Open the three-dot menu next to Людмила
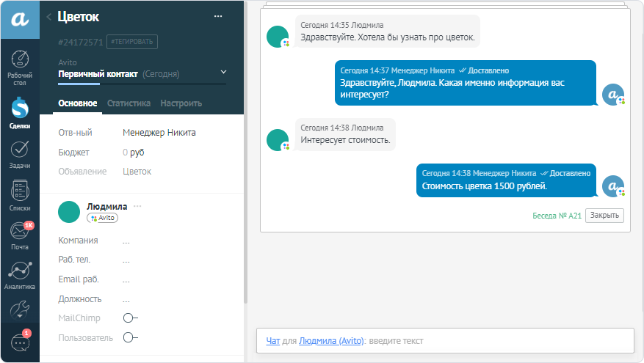This screenshot has height=363, width=644. (x=137, y=206)
